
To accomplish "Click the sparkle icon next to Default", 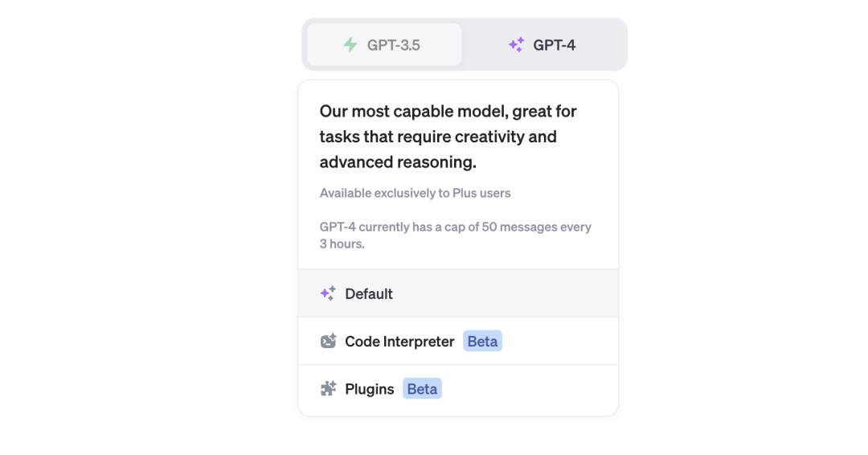I will coord(328,293).
